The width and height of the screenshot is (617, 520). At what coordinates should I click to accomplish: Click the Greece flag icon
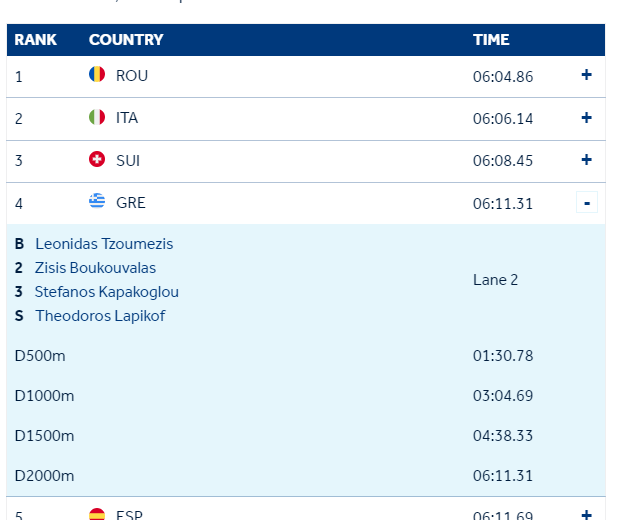click(x=97, y=202)
